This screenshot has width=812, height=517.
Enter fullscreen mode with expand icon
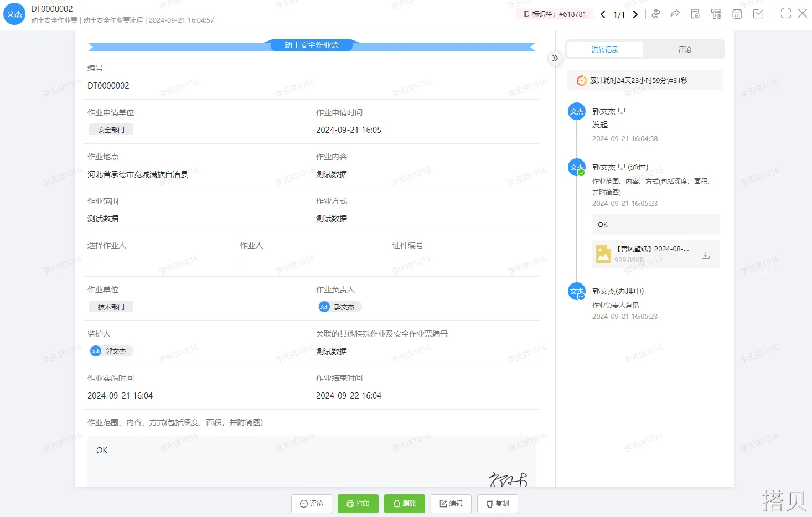click(785, 14)
